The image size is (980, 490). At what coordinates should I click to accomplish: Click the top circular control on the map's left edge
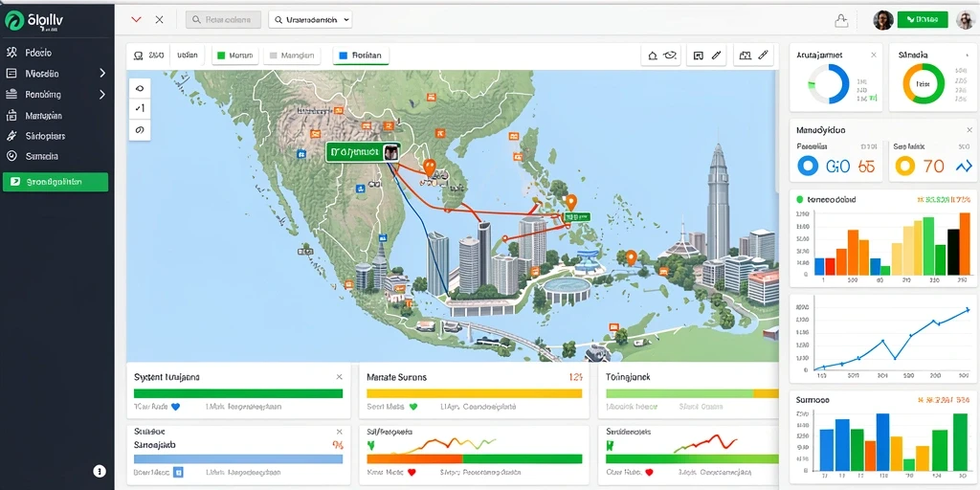click(140, 88)
